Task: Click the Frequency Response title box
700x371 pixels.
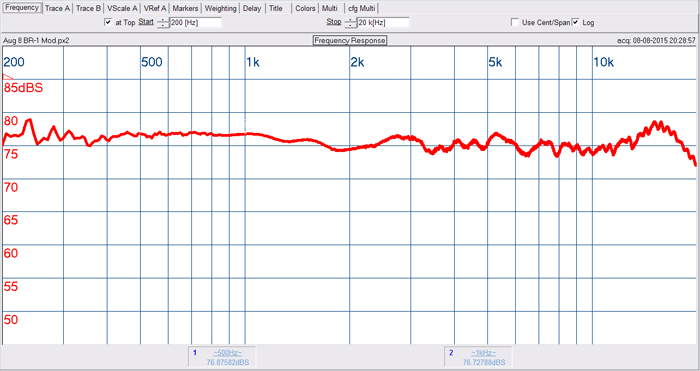Action: (350, 41)
